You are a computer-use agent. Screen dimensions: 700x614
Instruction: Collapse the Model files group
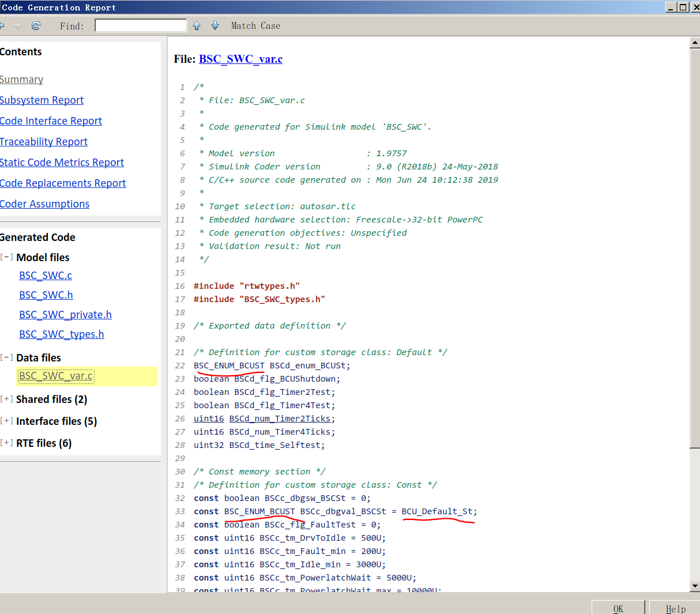[7, 257]
